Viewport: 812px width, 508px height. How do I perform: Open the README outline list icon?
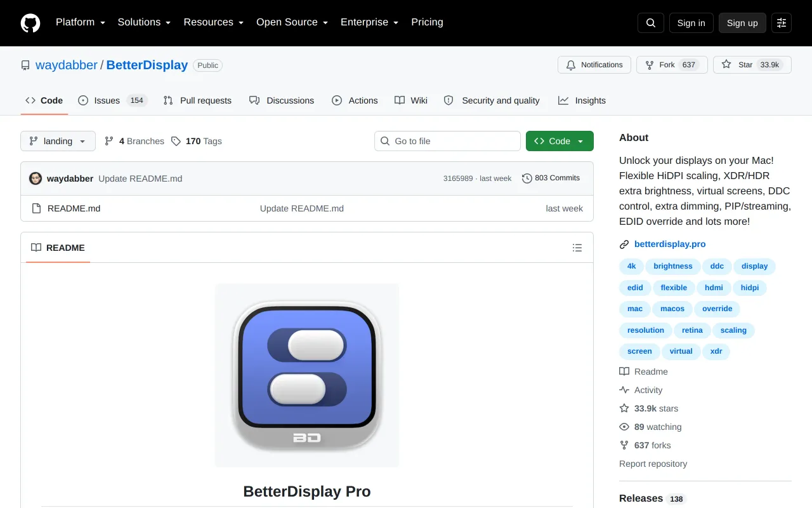pyautogui.click(x=577, y=248)
